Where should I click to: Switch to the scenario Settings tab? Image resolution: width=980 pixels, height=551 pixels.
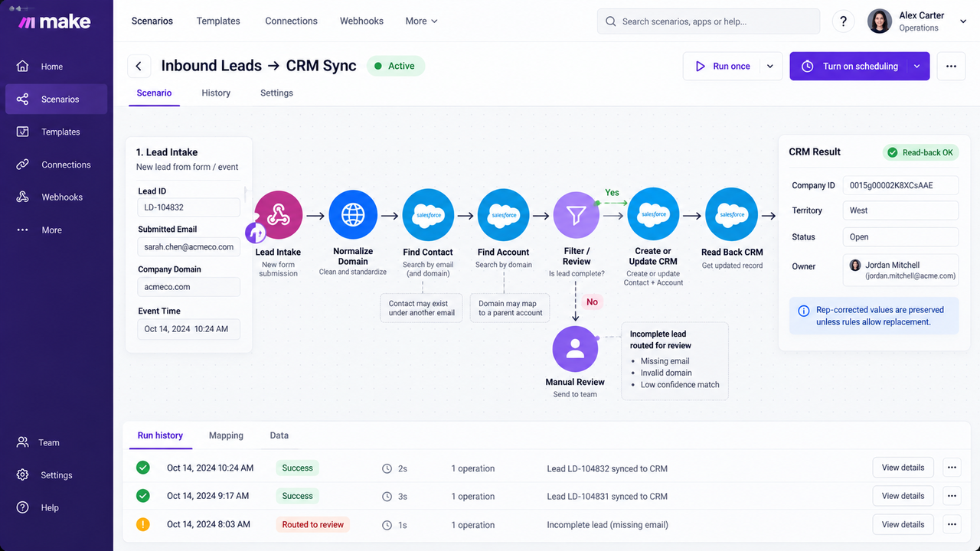click(x=276, y=93)
